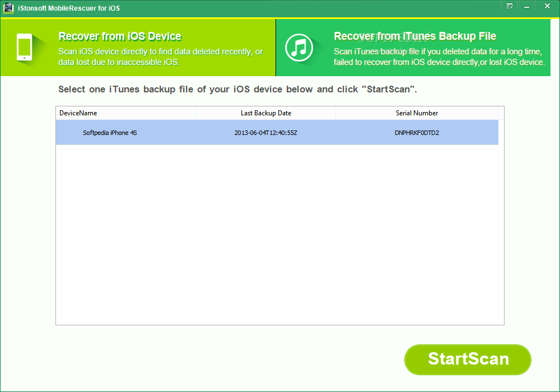The width and height of the screenshot is (560, 392).
Task: Click backup date 2013-06-04T12:40:55Z cell
Action: pos(265,133)
